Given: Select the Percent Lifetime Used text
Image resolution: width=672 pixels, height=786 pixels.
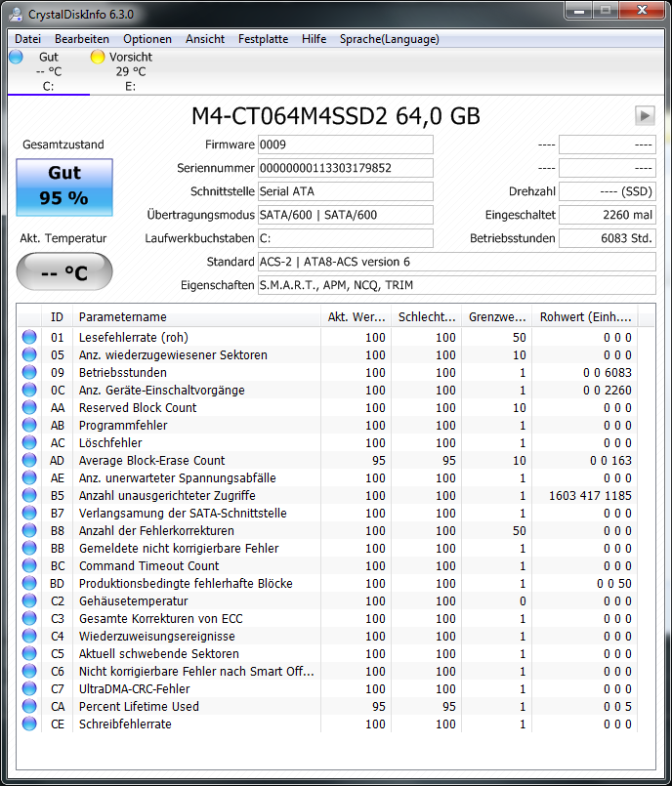Looking at the screenshot, I should 139,706.
